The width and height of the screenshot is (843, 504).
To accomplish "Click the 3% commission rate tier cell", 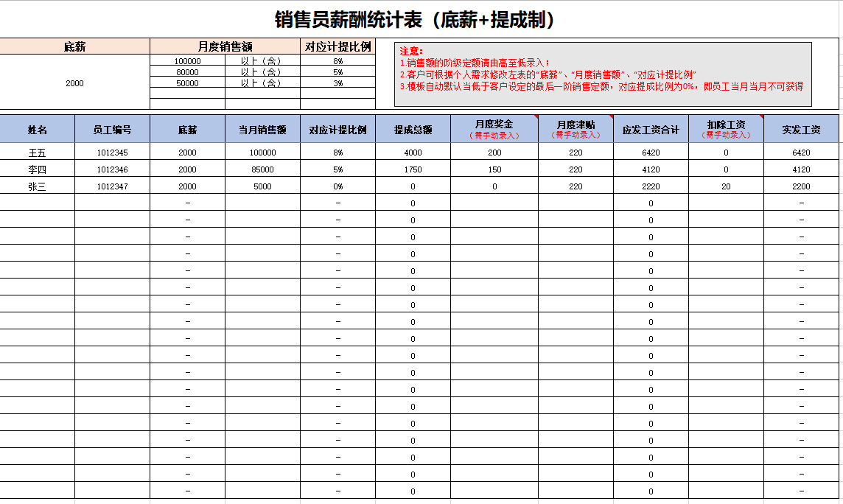I will tap(337, 83).
